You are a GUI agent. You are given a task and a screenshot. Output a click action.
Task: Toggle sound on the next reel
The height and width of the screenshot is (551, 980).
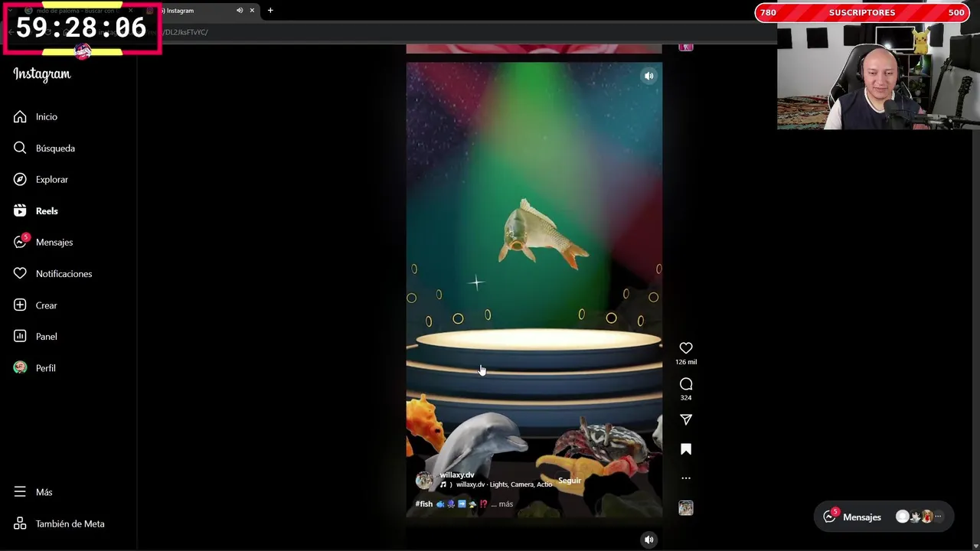coord(649,540)
